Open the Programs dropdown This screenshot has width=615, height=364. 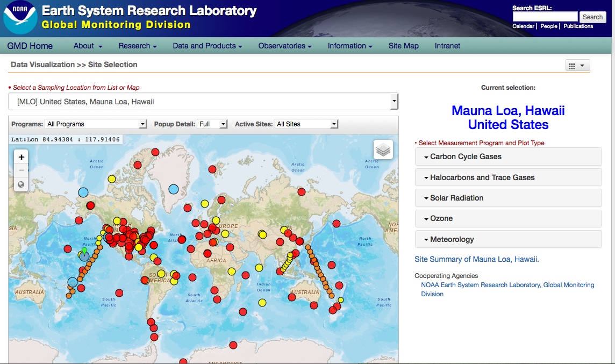point(95,124)
